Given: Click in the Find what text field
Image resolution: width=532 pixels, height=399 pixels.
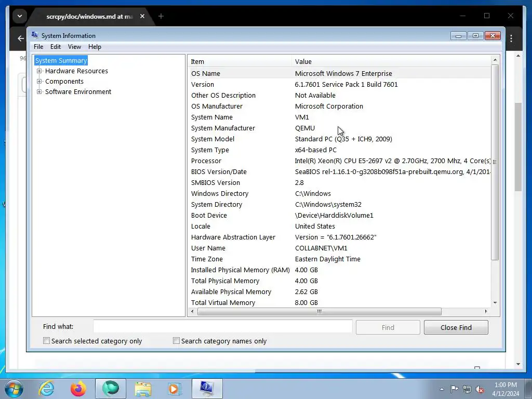Looking at the screenshot, I should pyautogui.click(x=222, y=327).
